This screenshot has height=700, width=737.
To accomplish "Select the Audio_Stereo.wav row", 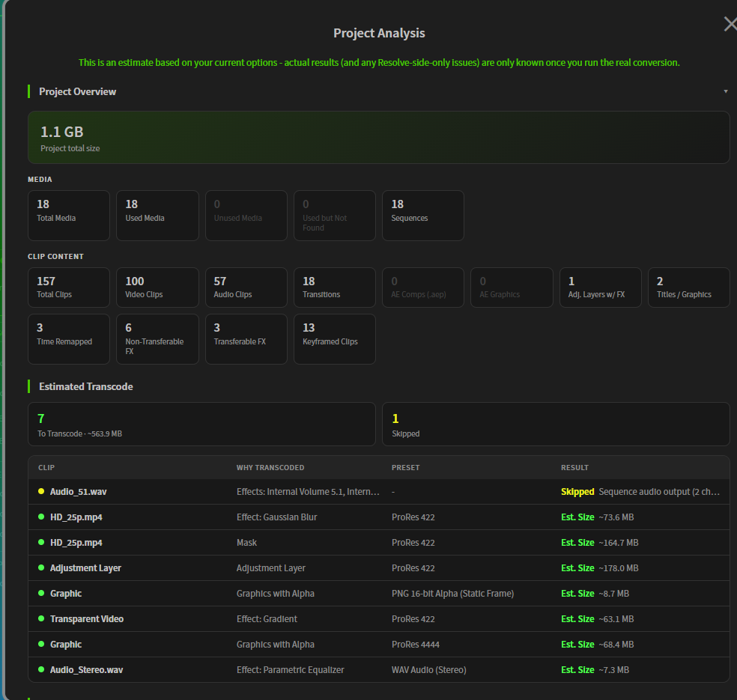I will [x=378, y=670].
